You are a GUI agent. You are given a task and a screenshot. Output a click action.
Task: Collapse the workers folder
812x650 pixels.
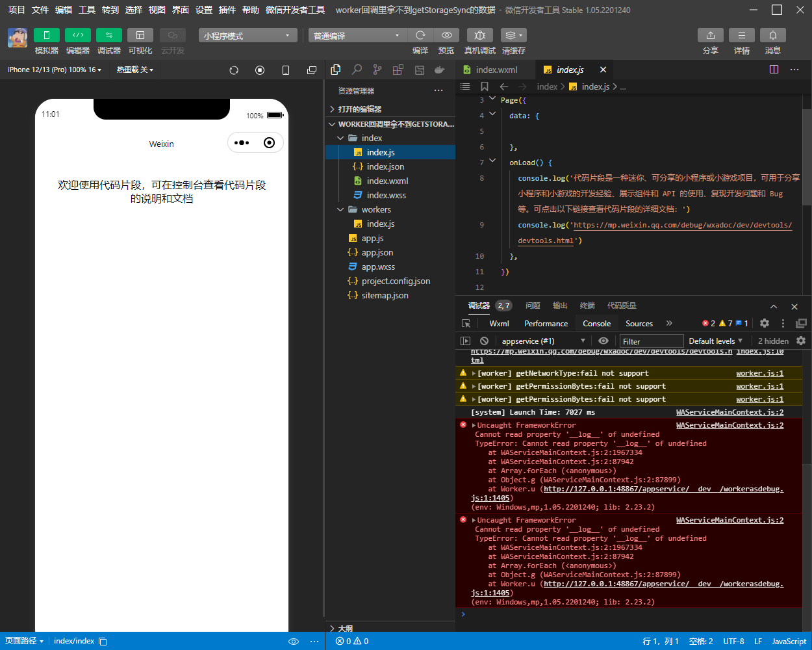point(390,209)
